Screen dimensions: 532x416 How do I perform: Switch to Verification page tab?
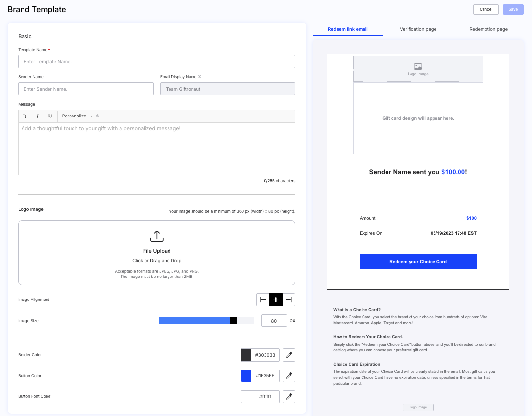pyautogui.click(x=418, y=29)
